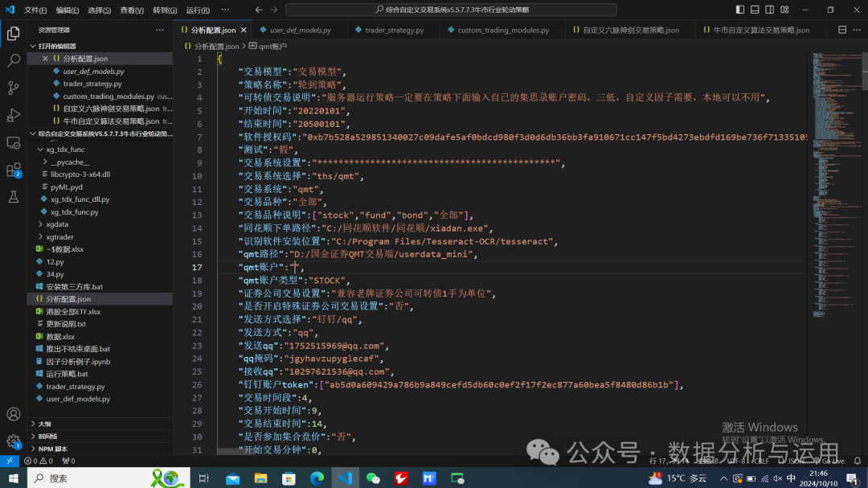Toggle secondary side bar visibility

point(769,10)
